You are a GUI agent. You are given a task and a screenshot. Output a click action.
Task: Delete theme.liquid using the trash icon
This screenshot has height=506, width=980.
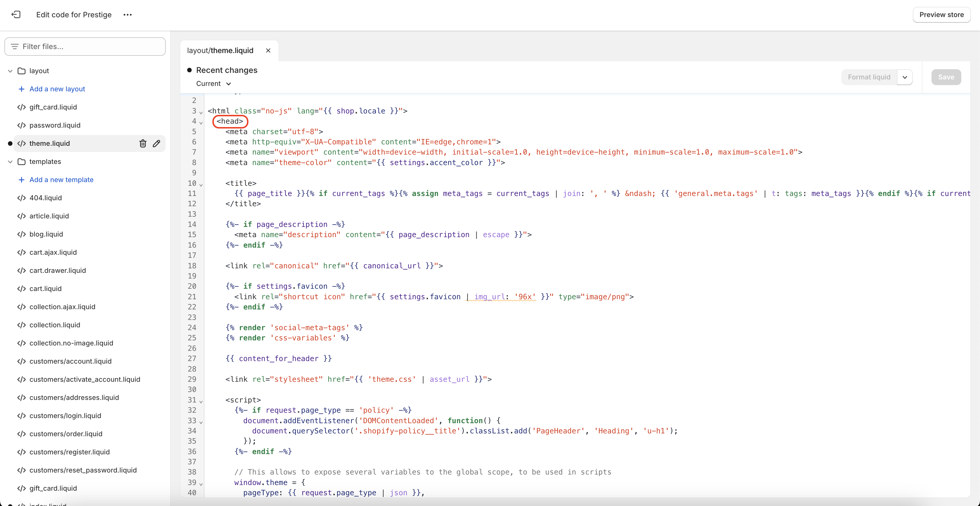143,144
